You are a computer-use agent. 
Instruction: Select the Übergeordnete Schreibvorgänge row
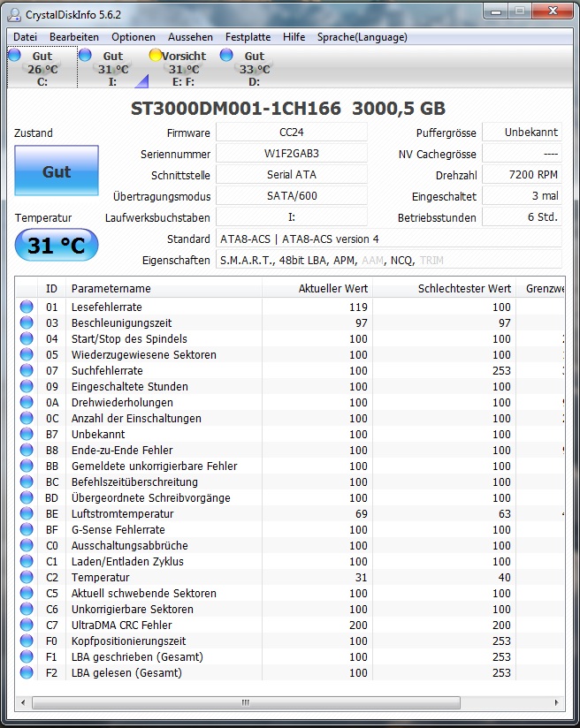pos(290,497)
